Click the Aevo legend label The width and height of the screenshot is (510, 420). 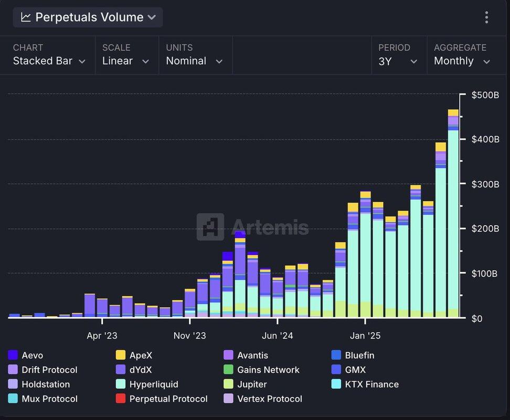point(32,355)
